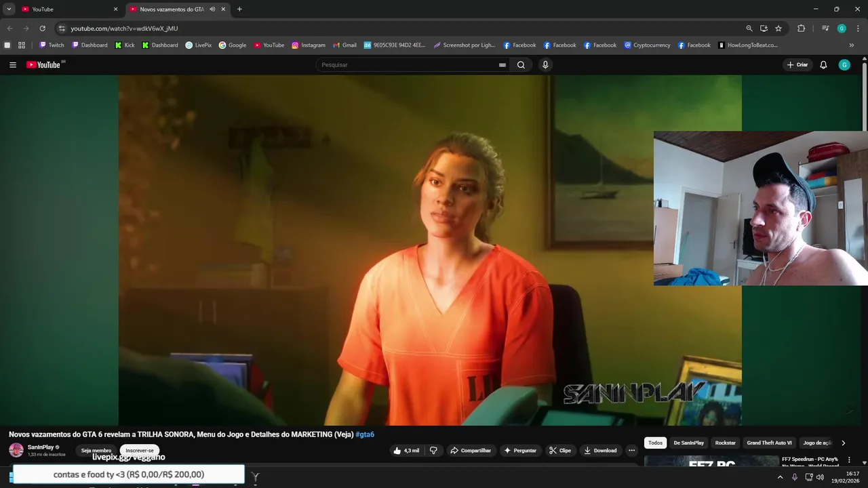The image size is (868, 488).
Task: Open the SaninPlay channel avatar
Action: [16, 450]
